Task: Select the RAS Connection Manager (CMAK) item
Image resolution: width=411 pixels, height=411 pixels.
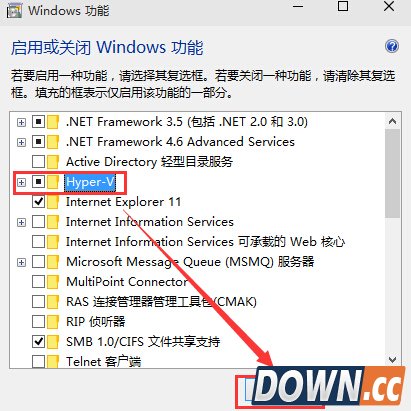Action: click(x=161, y=302)
